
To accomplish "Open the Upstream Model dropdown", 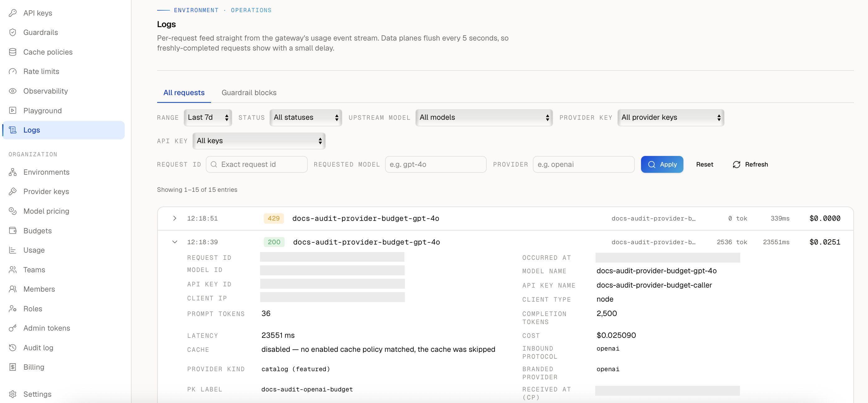I will (x=484, y=117).
